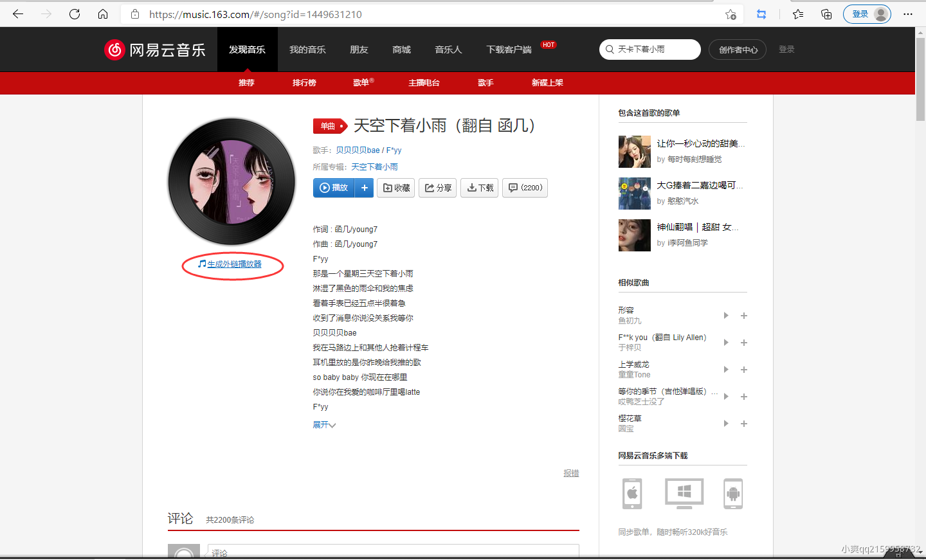Open the 创作者中心 button
This screenshot has height=560, width=926.
[738, 50]
